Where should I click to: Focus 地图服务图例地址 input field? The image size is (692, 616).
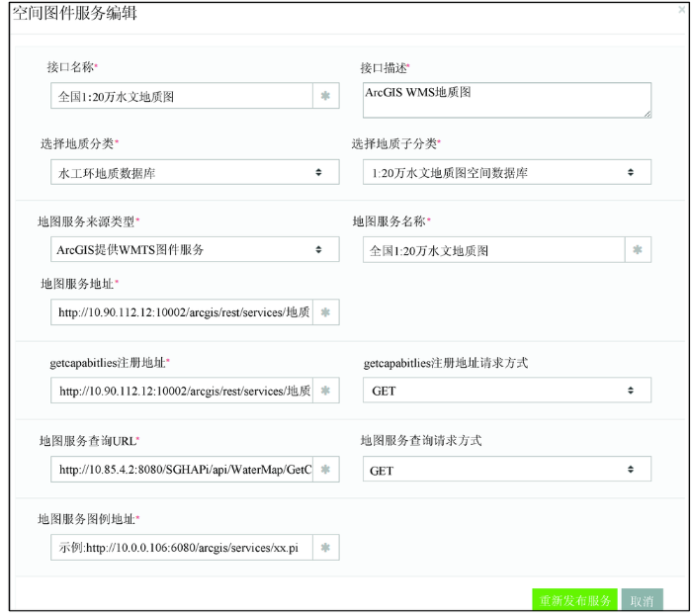pyautogui.click(x=182, y=548)
